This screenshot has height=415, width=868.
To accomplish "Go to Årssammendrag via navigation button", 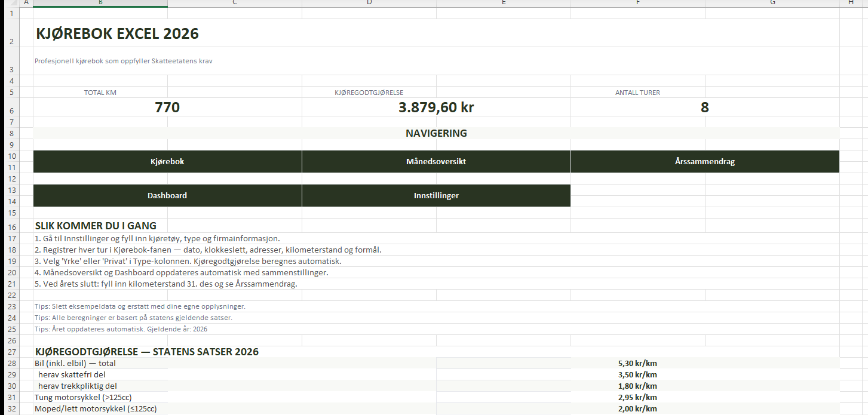I will coord(705,161).
